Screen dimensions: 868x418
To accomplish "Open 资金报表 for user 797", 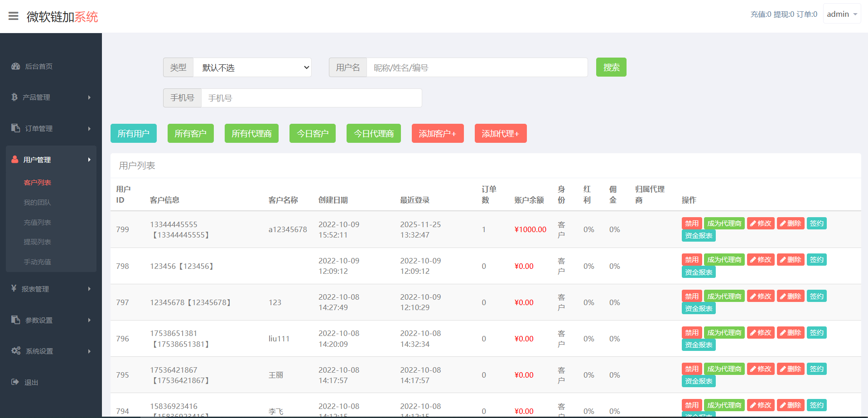I will click(x=698, y=308).
